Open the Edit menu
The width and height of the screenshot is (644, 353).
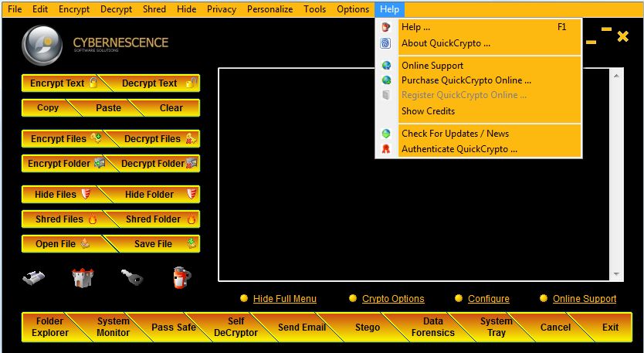point(40,9)
